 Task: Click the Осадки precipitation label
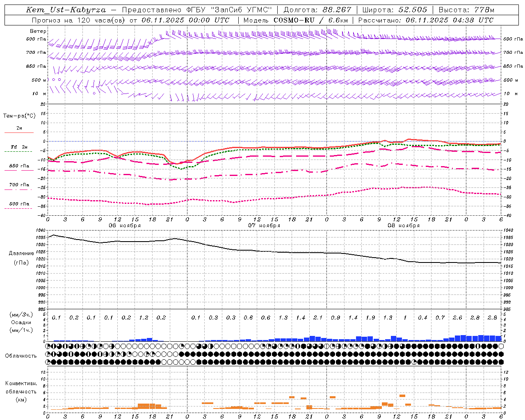(x=21, y=322)
